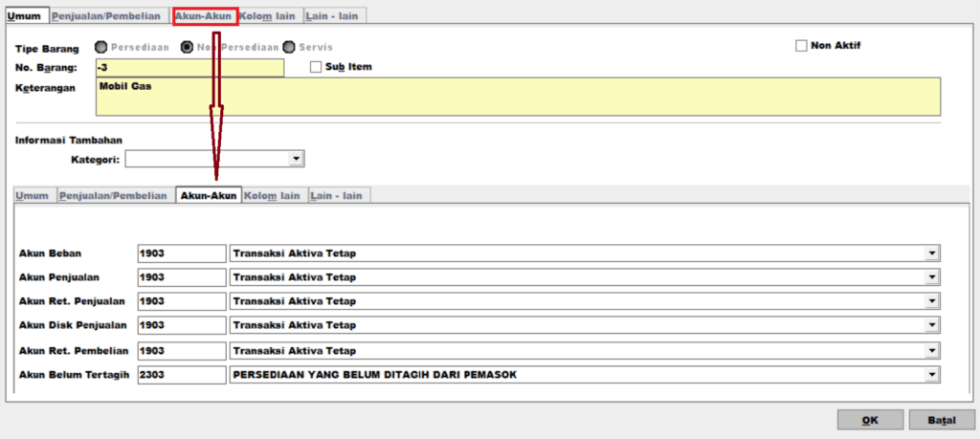Click the Akun Beban code field

click(x=181, y=253)
